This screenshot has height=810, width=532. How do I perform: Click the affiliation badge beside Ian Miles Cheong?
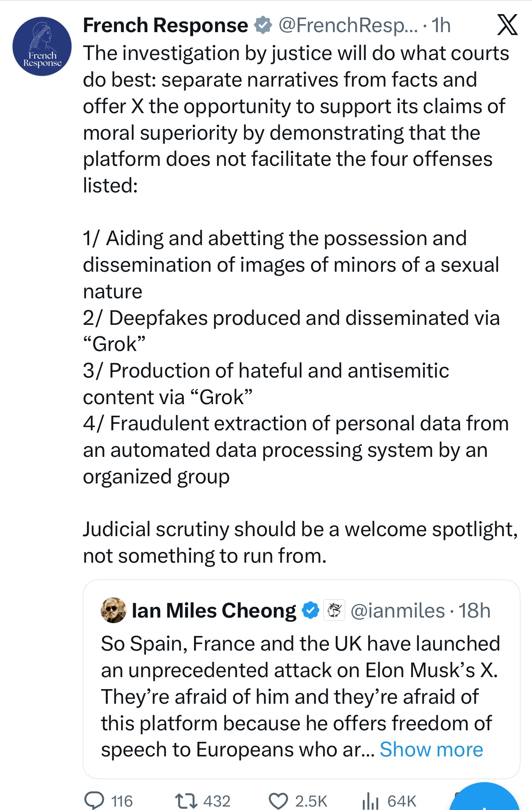(334, 610)
